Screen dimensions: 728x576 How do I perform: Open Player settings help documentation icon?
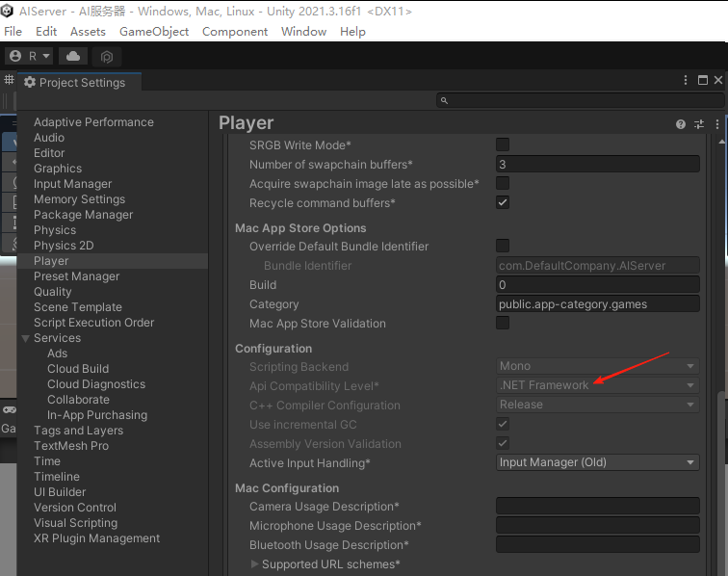tap(680, 124)
